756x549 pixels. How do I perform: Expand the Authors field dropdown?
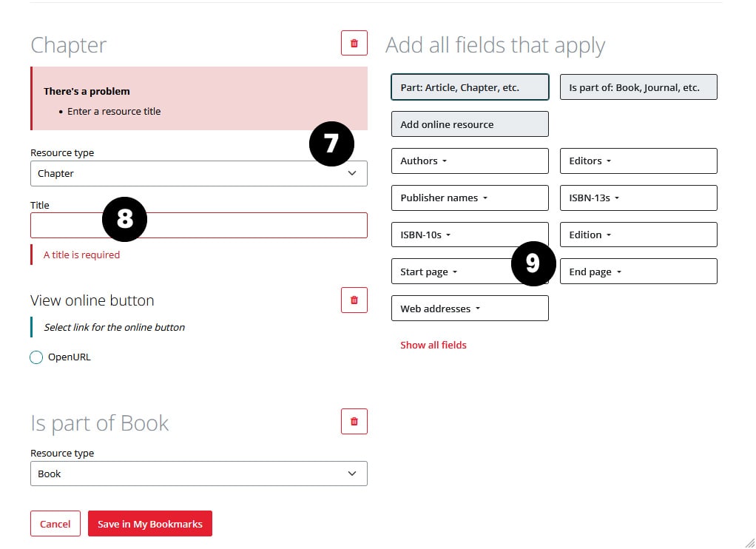point(469,161)
